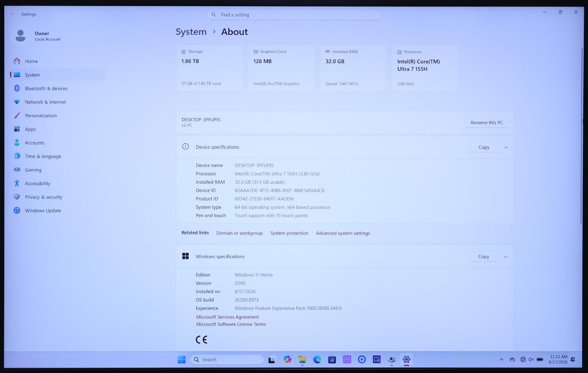The height and width of the screenshot is (373, 588).
Task: Open the Installed RAM info card
Action: 354,68
